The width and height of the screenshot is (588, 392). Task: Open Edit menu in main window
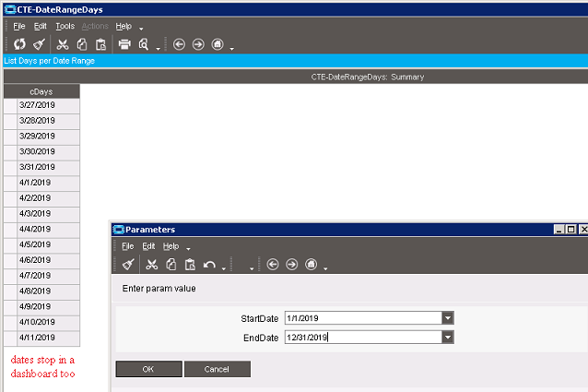tap(41, 26)
